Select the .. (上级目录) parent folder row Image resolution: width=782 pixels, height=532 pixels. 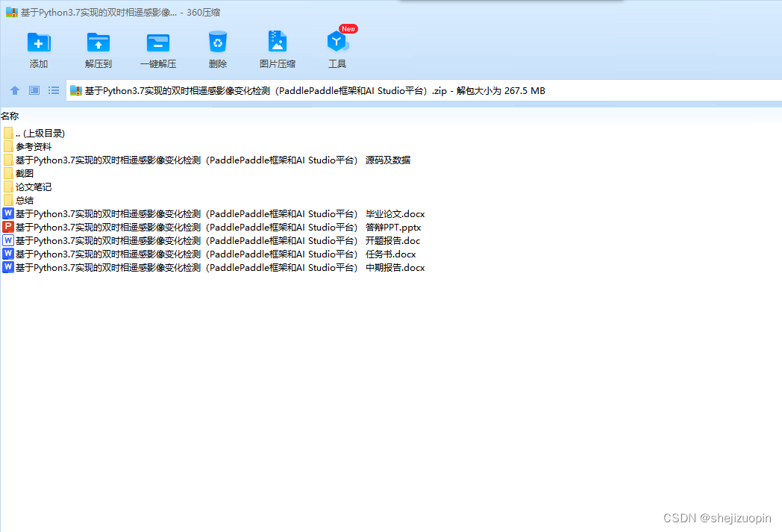pyautogui.click(x=34, y=133)
